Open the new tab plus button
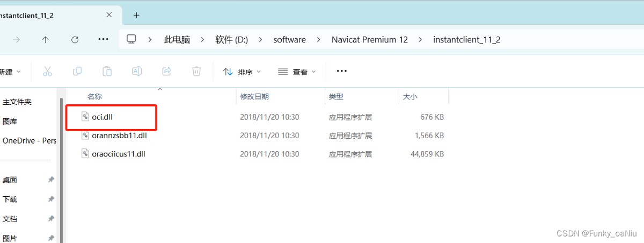 pos(136,15)
